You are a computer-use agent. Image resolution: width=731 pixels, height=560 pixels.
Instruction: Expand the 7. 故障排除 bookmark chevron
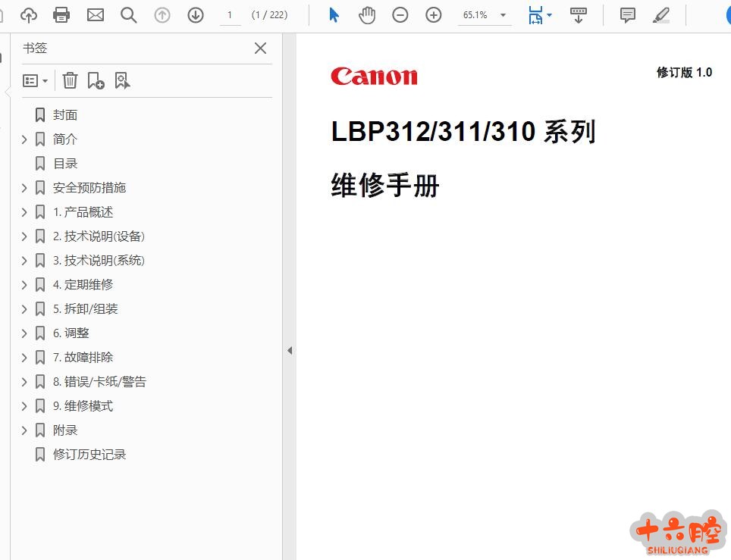pos(24,358)
